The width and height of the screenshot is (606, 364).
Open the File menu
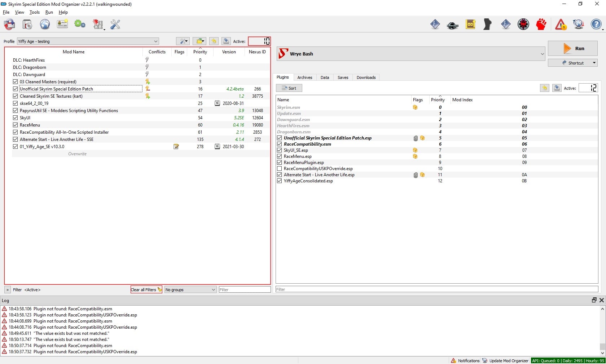pos(6,12)
